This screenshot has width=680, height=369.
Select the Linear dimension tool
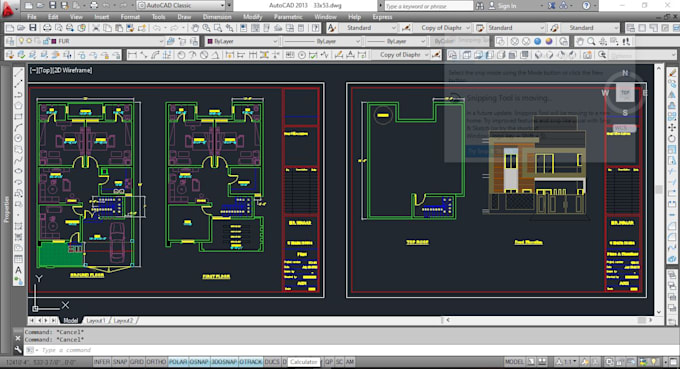132,55
